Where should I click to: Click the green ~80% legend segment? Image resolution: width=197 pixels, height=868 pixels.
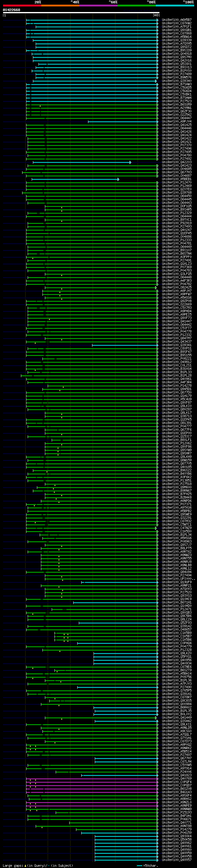click(x=137, y=6)
